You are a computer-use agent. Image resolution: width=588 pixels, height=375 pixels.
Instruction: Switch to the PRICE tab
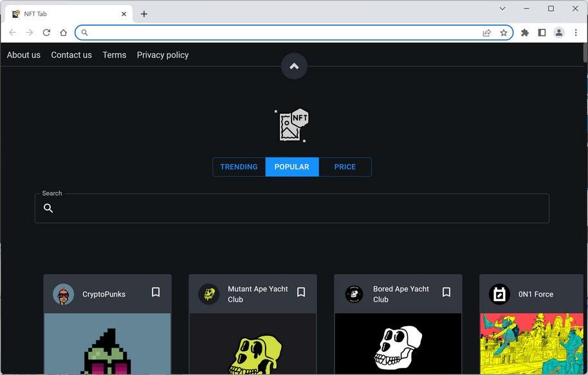[345, 167]
